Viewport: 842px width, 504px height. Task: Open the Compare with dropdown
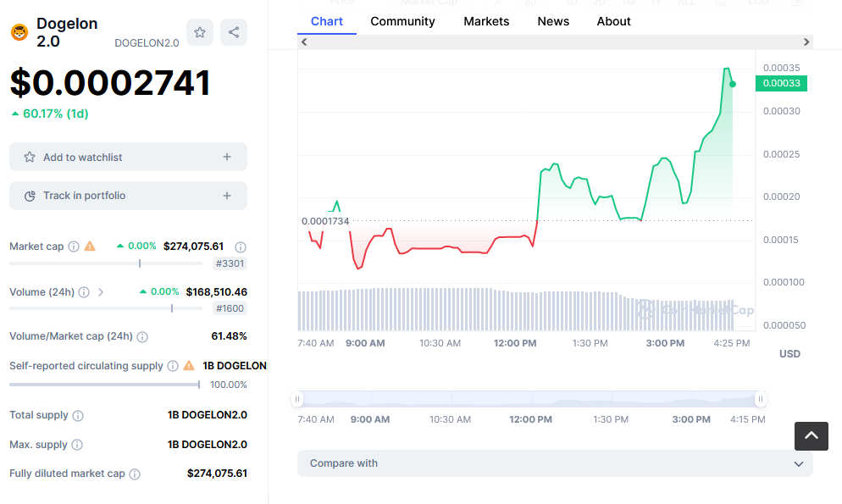click(x=555, y=463)
